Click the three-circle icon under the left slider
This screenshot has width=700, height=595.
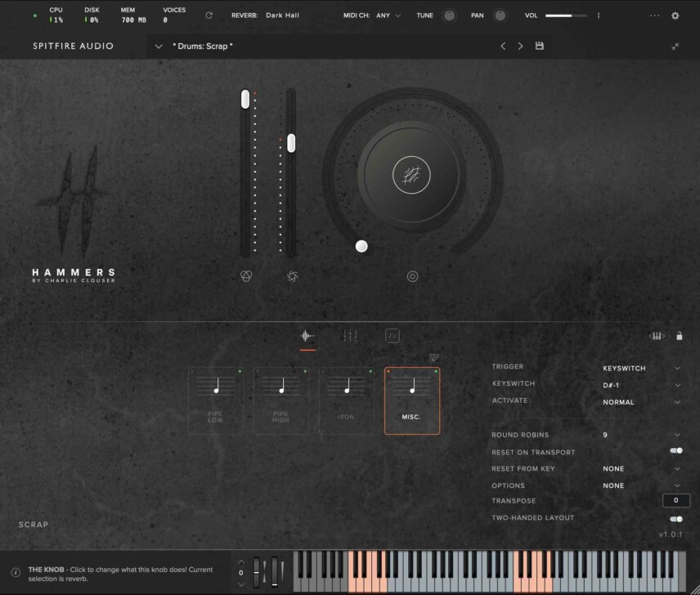pyautogui.click(x=246, y=276)
